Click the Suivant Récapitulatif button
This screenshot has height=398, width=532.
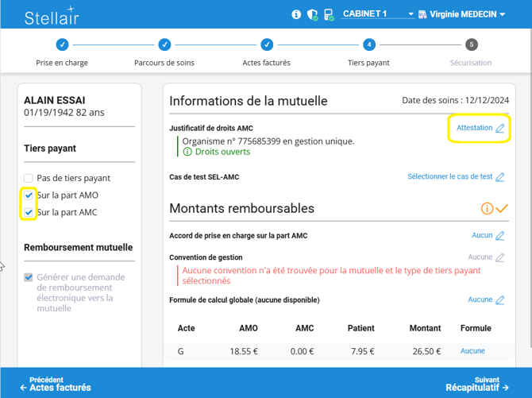pos(476,384)
